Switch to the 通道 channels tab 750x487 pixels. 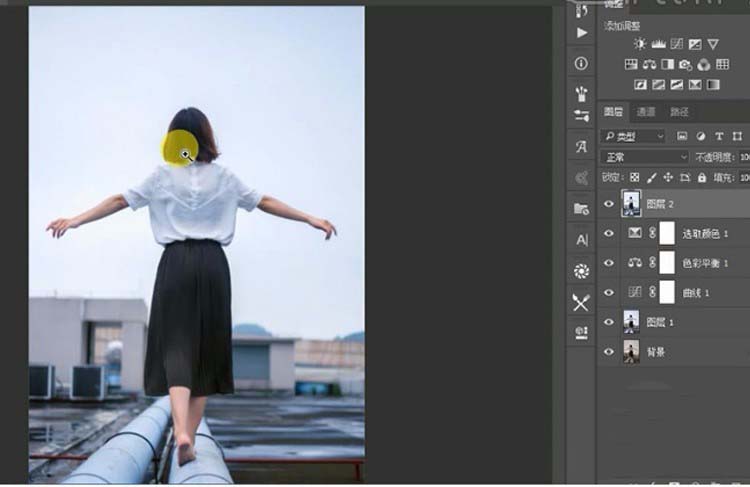tap(646, 112)
